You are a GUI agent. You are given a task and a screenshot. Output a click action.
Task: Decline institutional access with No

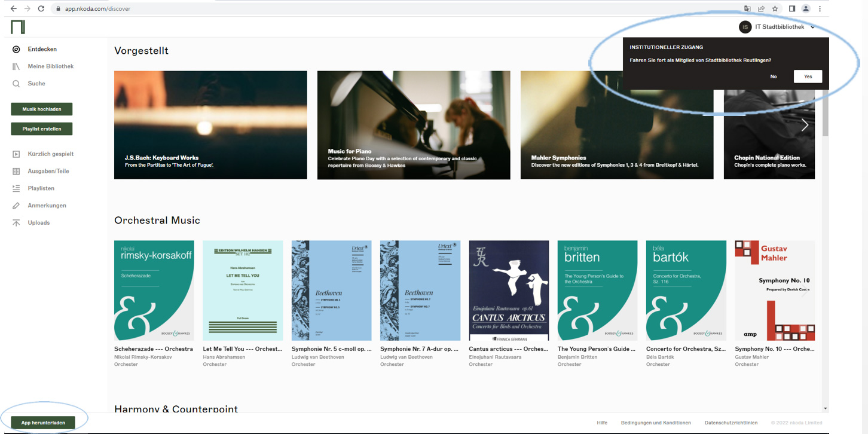[x=774, y=77]
